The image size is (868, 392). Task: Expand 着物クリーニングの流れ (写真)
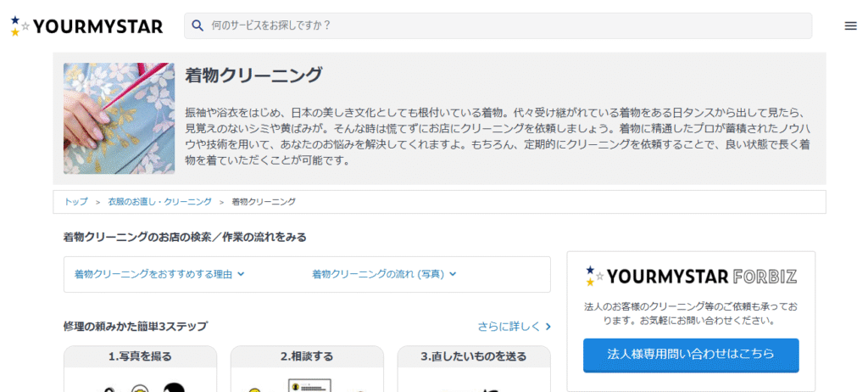pyautogui.click(x=384, y=274)
